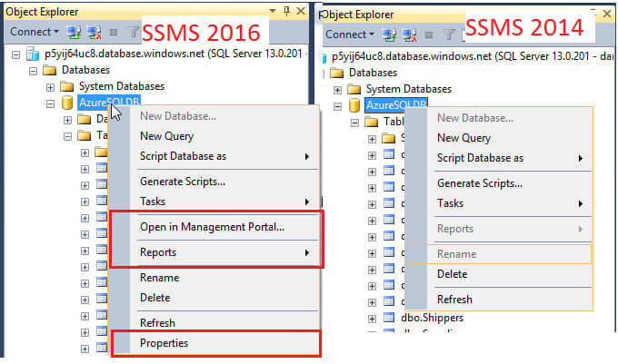618x364 pixels.
Task: Open Connect dropdown in SSMS 2014
Action: (350, 34)
